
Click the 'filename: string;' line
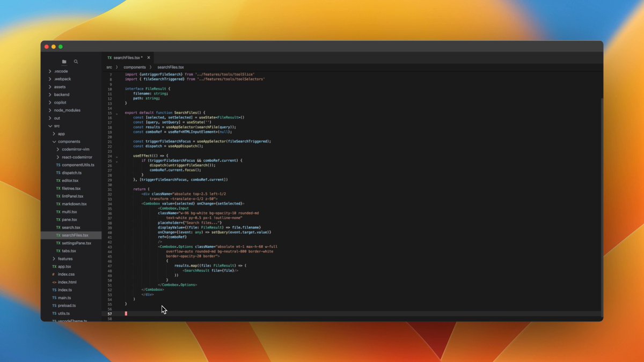(x=151, y=93)
